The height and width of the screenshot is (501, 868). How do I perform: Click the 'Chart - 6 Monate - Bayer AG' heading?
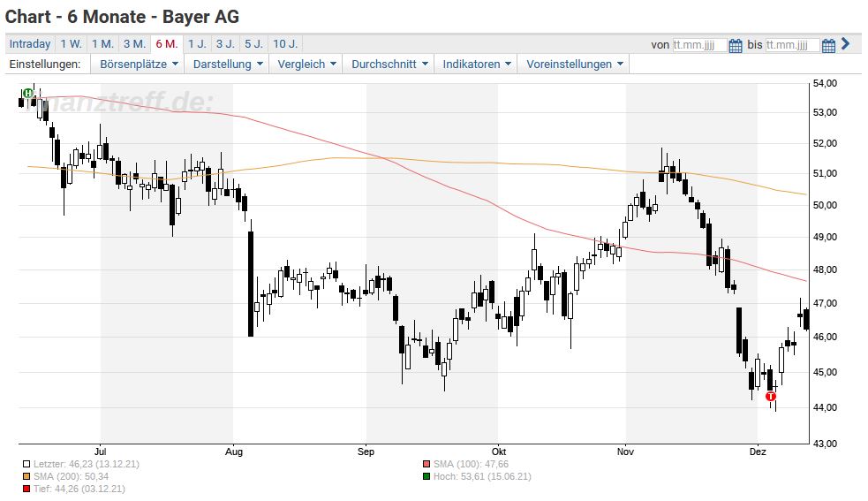point(123,17)
